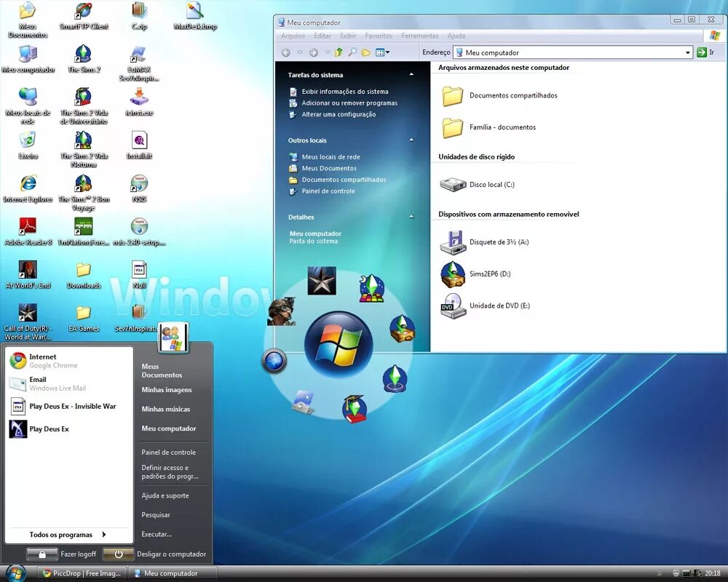Open Família - documentos folder
Screen dimensions: 728x582
pos(489,127)
